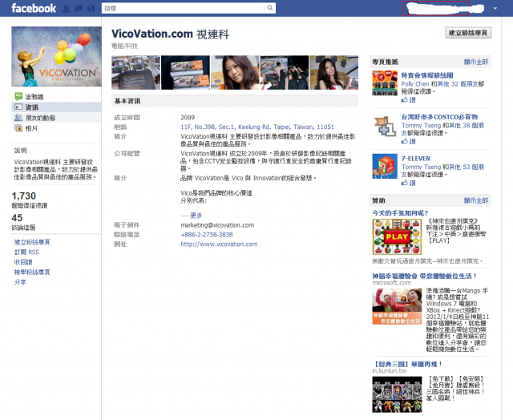The width and height of the screenshot is (513, 420).
Task: Expand the description with the more link
Action: tap(196, 216)
